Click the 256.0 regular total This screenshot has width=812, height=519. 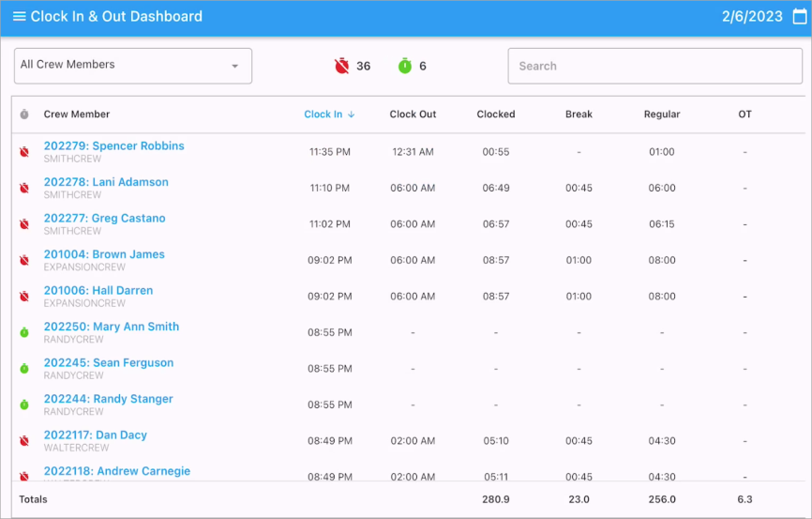click(x=662, y=499)
